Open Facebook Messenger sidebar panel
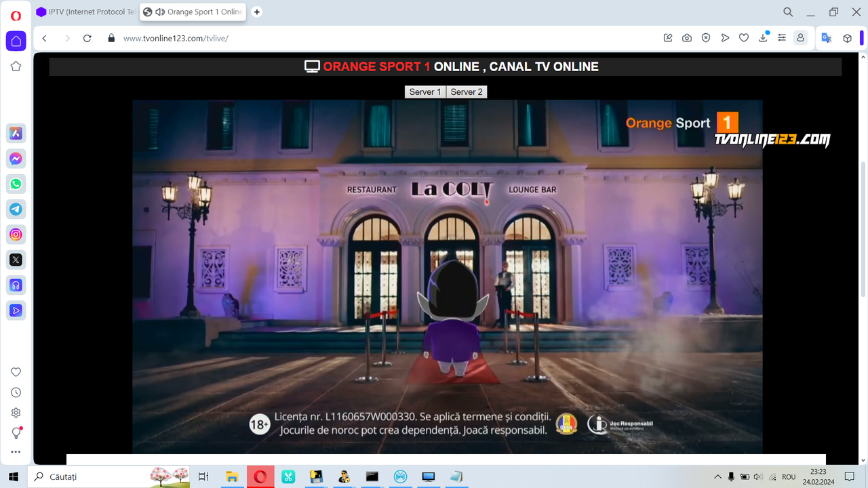Screen dimensions: 868x488 pos(16,159)
